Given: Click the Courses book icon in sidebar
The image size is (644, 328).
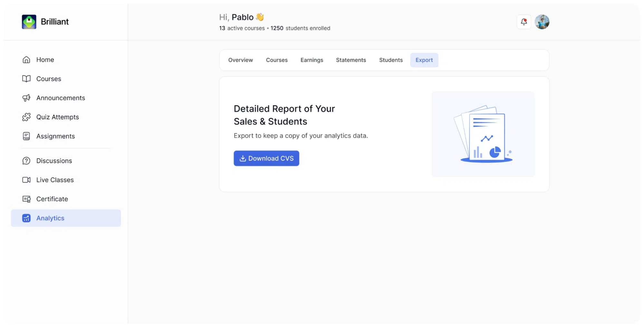Looking at the screenshot, I should point(26,79).
